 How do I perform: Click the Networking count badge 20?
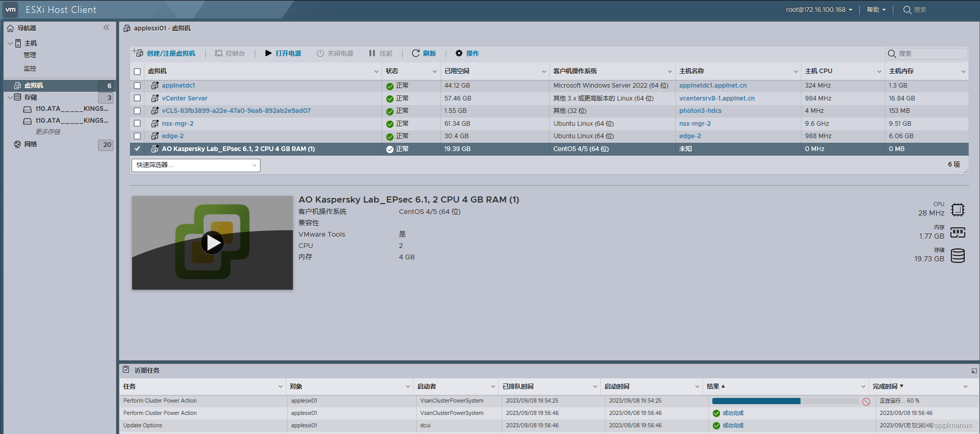pyautogui.click(x=106, y=145)
